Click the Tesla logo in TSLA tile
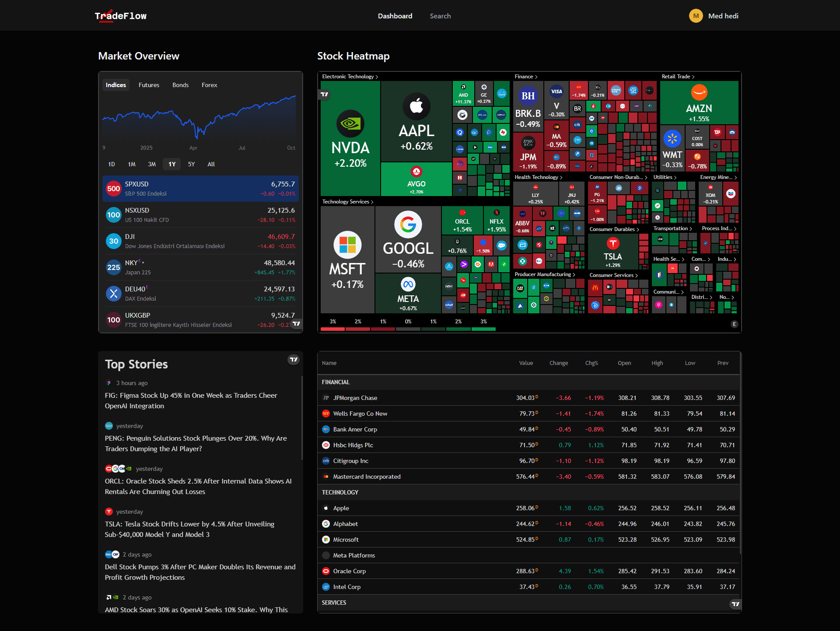Image resolution: width=840 pixels, height=631 pixels. [x=612, y=243]
